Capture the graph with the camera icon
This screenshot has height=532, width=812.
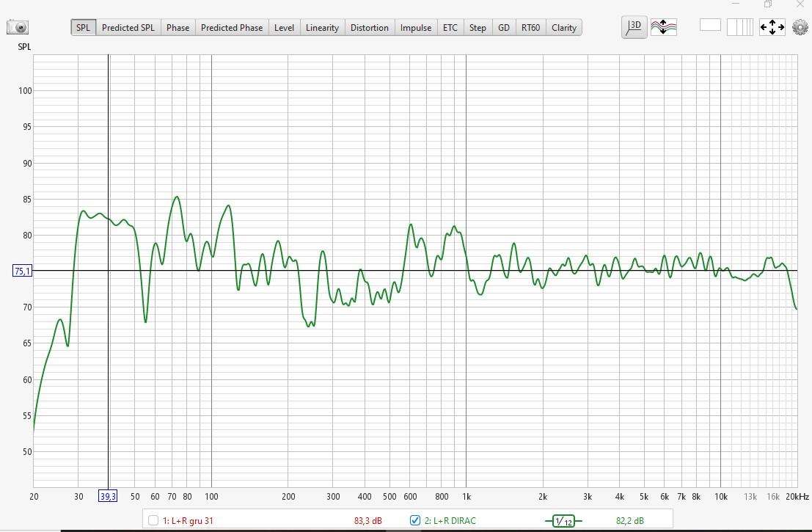18,28
